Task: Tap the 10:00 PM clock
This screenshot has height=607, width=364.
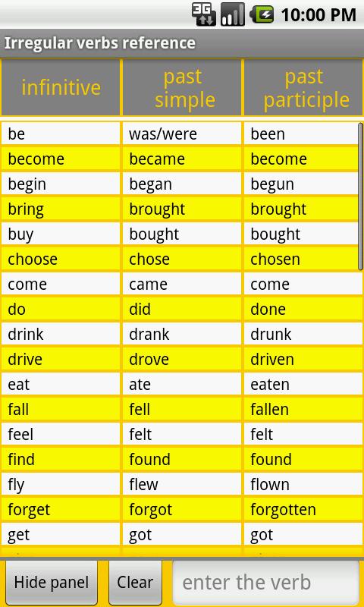Action: tap(318, 15)
